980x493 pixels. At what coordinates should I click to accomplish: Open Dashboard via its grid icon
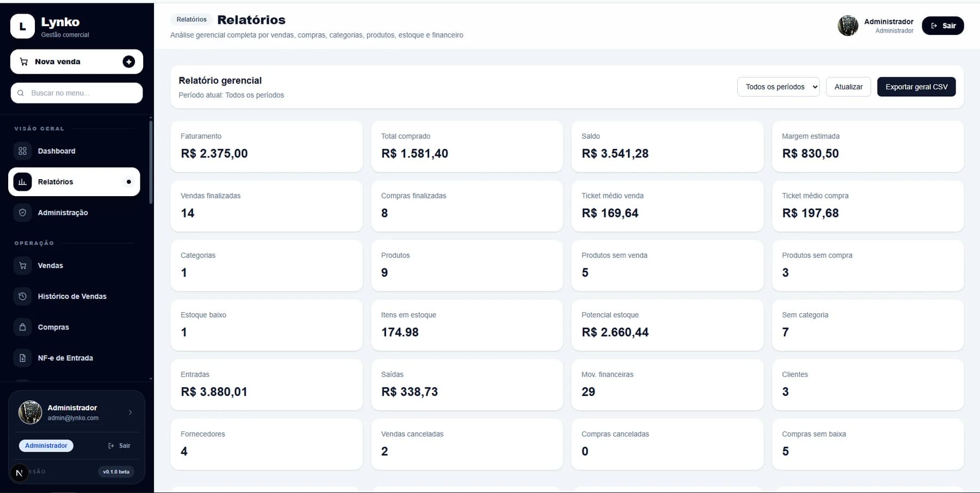[22, 151]
